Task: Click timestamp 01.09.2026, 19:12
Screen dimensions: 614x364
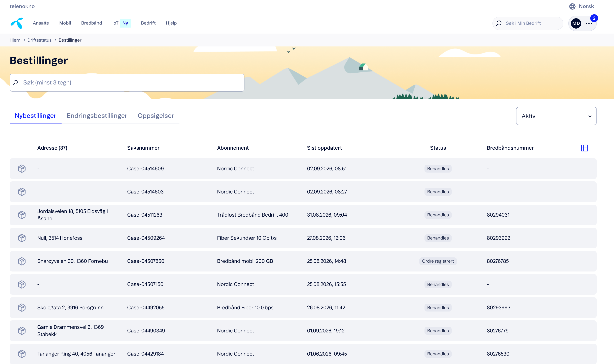Action: [326, 331]
